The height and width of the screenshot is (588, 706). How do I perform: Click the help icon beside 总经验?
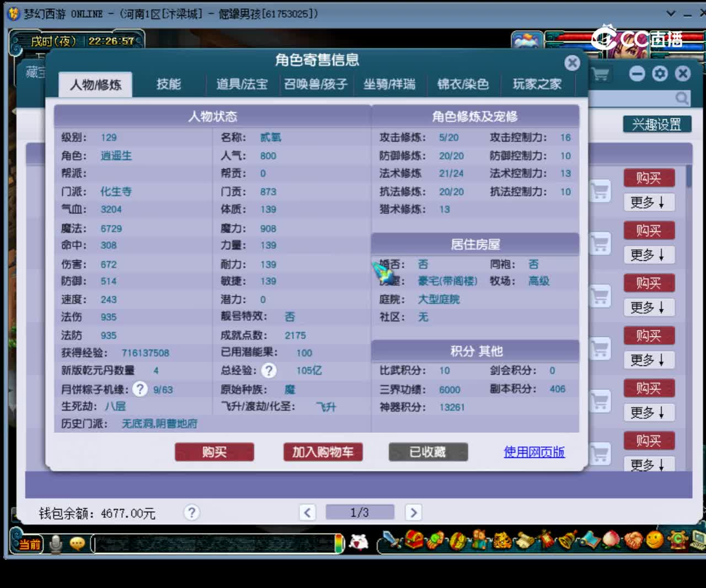[x=269, y=371]
